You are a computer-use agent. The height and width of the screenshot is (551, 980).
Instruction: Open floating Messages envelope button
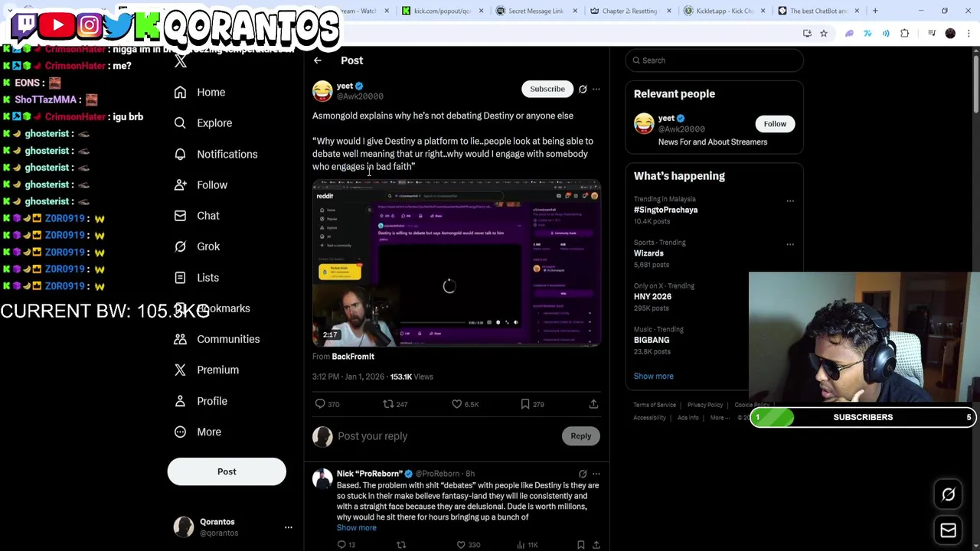pyautogui.click(x=949, y=530)
